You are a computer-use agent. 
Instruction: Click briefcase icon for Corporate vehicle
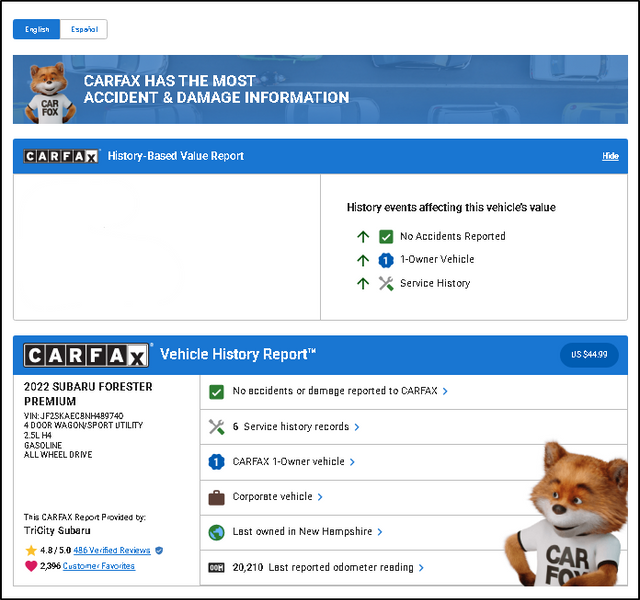click(x=216, y=498)
